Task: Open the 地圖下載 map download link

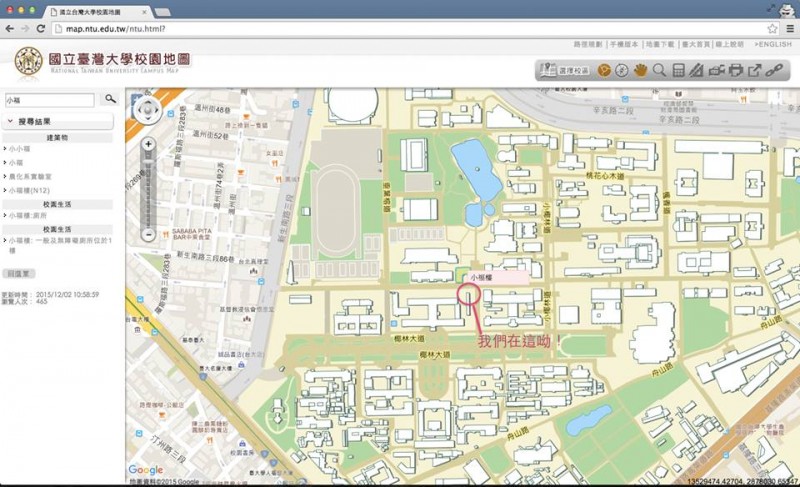Action: pyautogui.click(x=660, y=44)
